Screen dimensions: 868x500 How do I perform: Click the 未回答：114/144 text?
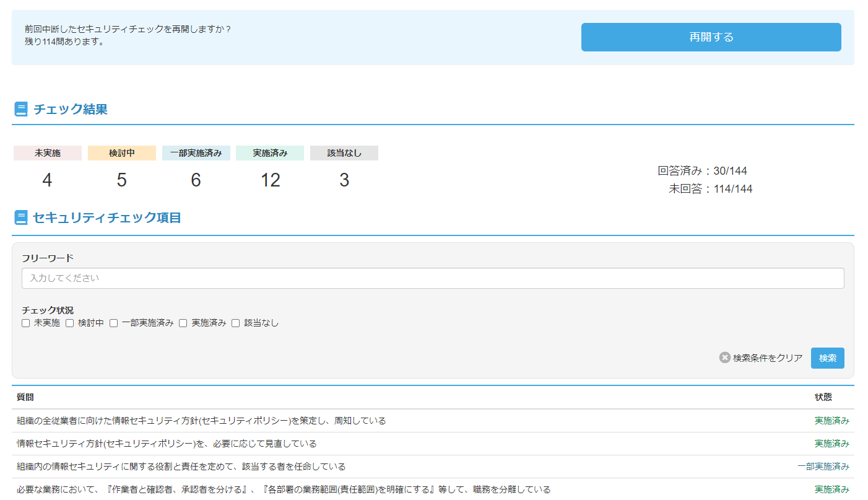(711, 189)
